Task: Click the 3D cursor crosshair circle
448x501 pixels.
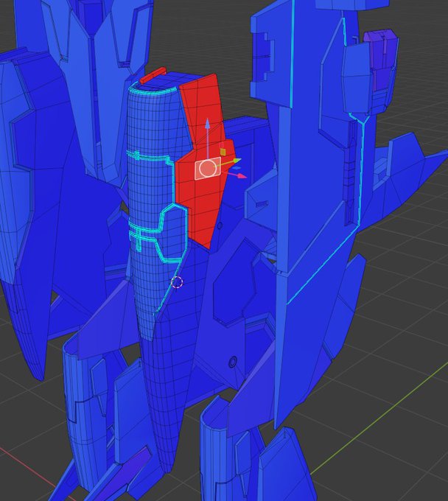Action: 177,282
